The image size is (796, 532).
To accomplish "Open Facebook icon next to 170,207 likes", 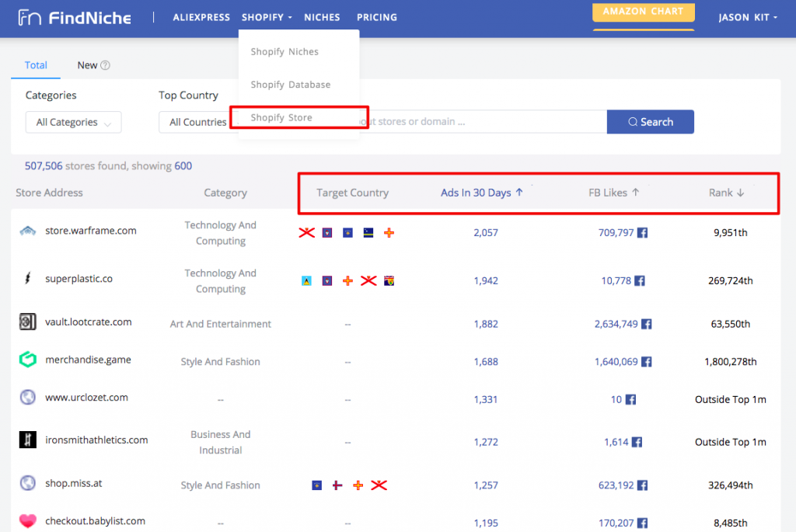I will click(643, 523).
